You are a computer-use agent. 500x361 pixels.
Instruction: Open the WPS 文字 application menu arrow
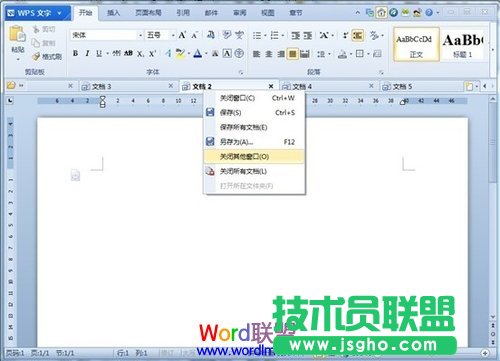(60, 13)
